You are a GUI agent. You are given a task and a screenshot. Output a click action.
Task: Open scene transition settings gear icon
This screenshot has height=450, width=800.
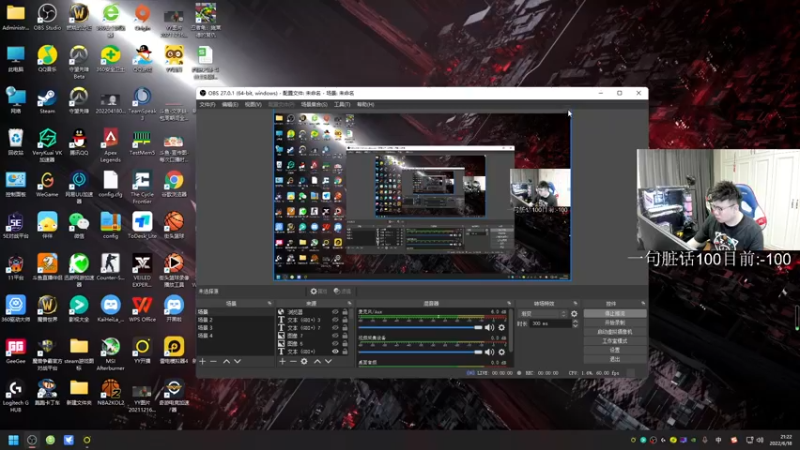573,313
